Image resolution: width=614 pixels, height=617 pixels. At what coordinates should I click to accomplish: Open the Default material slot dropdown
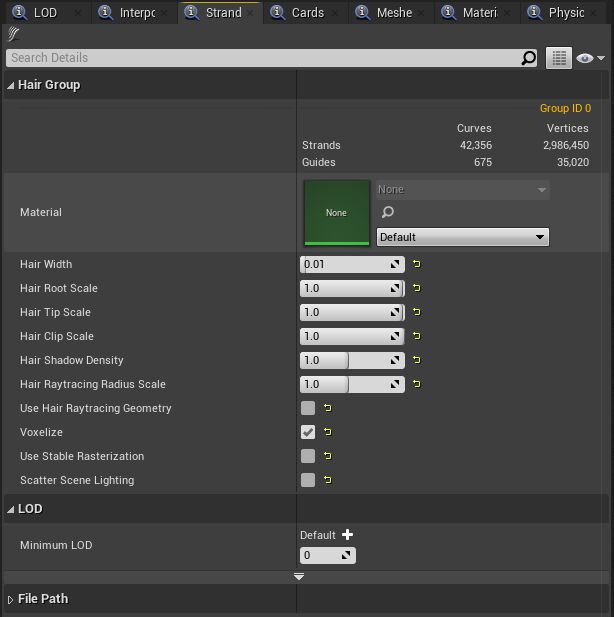pyautogui.click(x=463, y=237)
